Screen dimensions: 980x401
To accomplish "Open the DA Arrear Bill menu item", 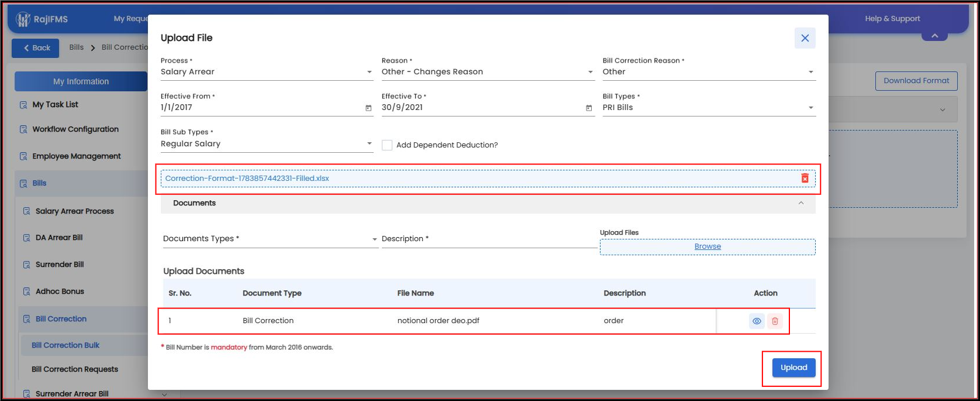I will pos(59,238).
